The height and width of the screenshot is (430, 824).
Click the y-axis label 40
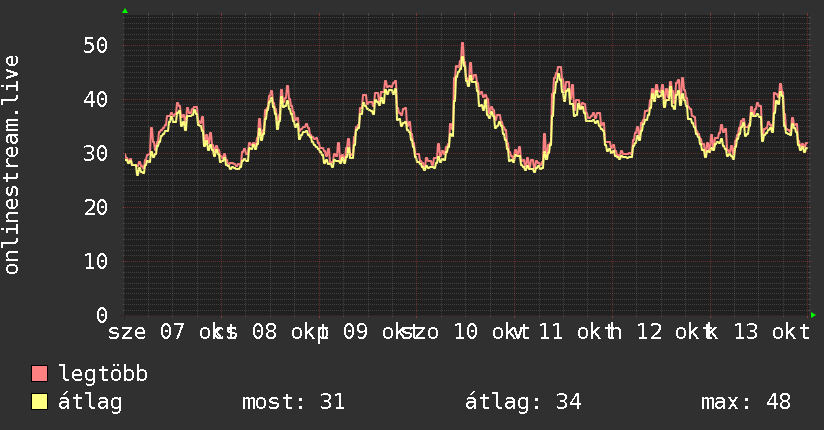point(96,99)
